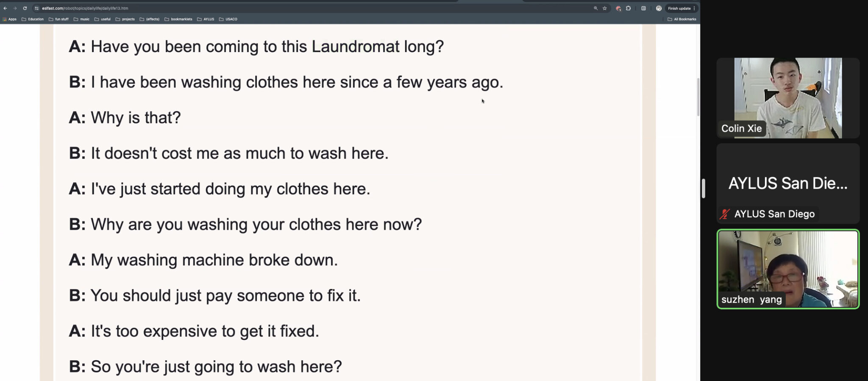Open site information icon beside URL
Screen dimensions: 868x381
coord(36,8)
